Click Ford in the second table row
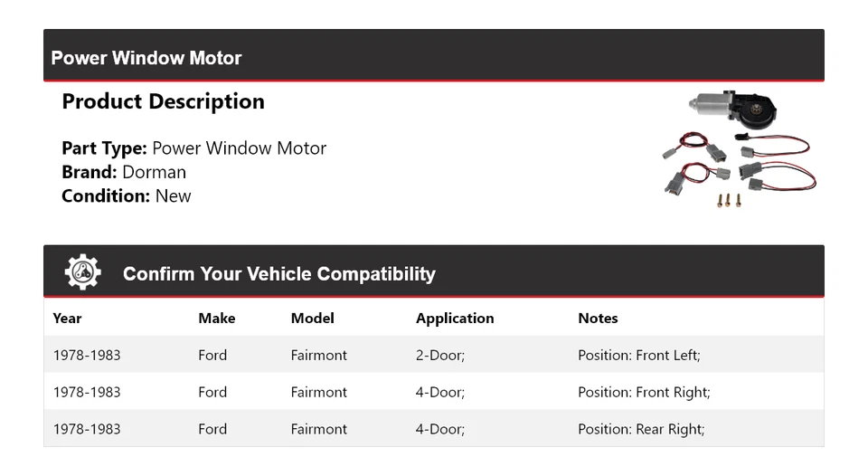This screenshot has height=476, width=868. coord(212,392)
